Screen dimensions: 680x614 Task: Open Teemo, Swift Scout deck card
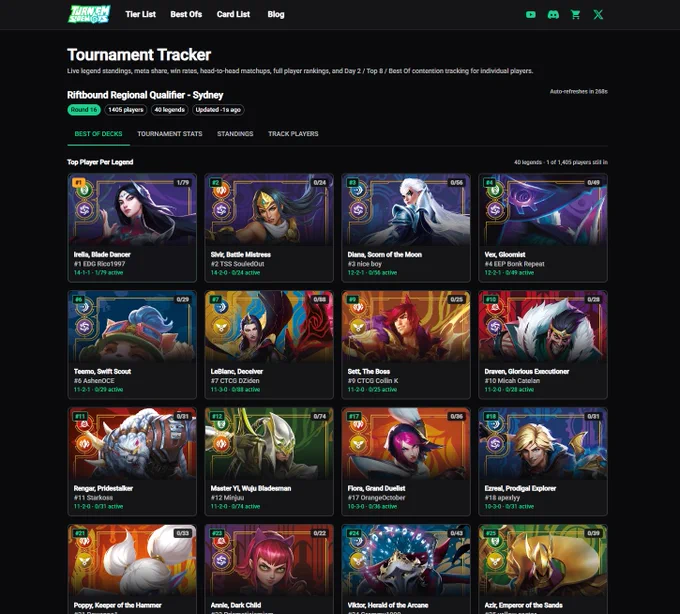[x=132, y=345]
